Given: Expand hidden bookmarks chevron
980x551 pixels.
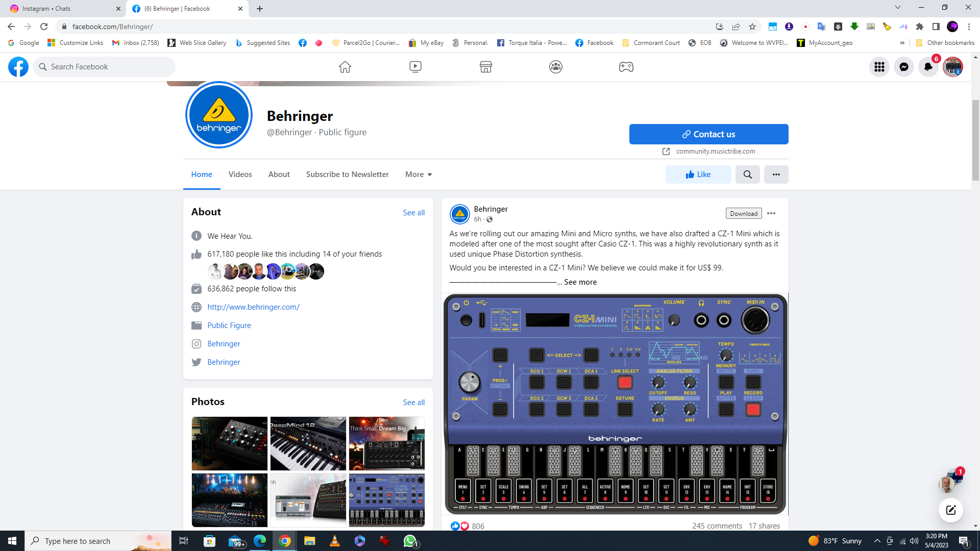Looking at the screenshot, I should [x=902, y=43].
